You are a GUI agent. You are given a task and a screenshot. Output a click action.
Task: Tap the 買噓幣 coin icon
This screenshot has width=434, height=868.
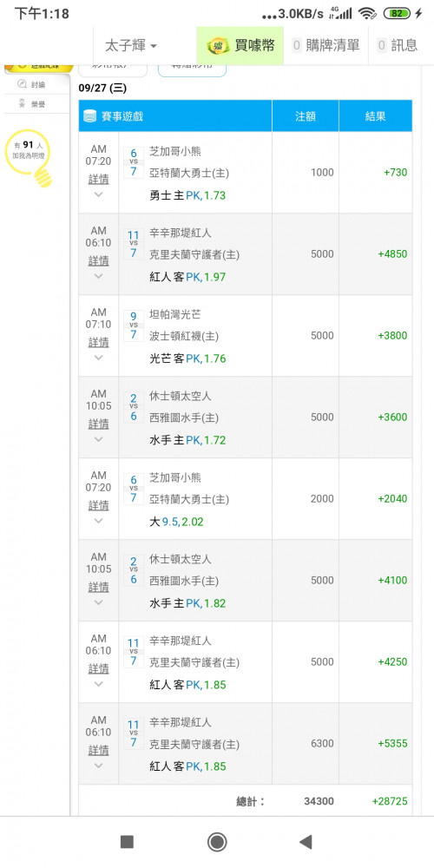(218, 46)
